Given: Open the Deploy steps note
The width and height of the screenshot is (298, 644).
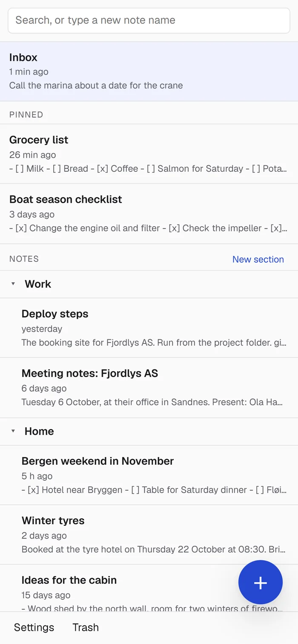Looking at the screenshot, I should tap(149, 328).
